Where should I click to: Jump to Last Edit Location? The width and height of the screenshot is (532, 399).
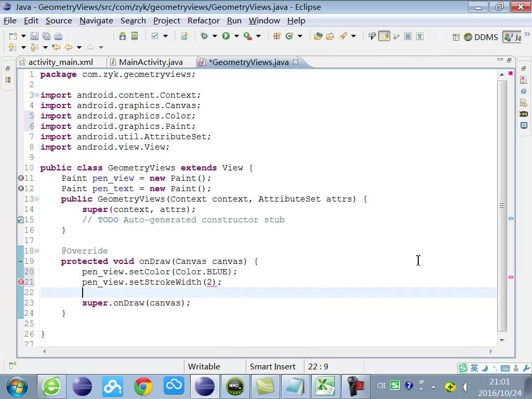[x=56, y=47]
